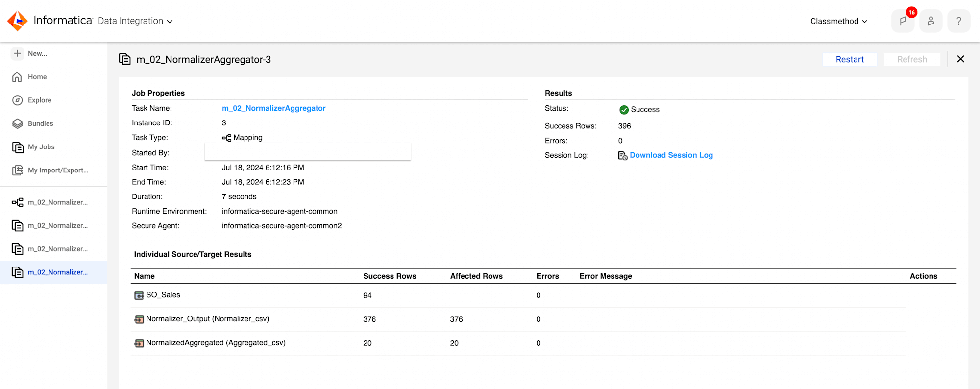
Task: Open Bundles in sidebar
Action: coord(41,123)
